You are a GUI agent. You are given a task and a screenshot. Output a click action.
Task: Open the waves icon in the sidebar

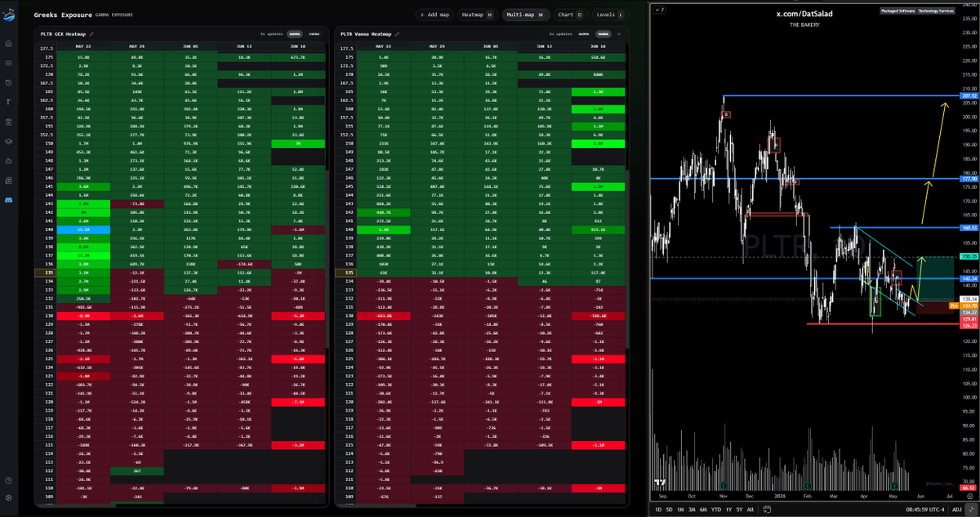tap(7, 64)
